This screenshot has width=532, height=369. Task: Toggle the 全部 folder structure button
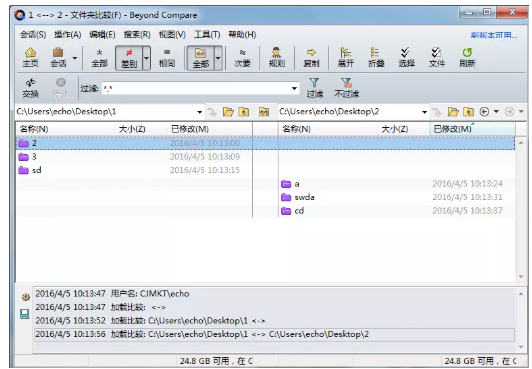click(201, 58)
